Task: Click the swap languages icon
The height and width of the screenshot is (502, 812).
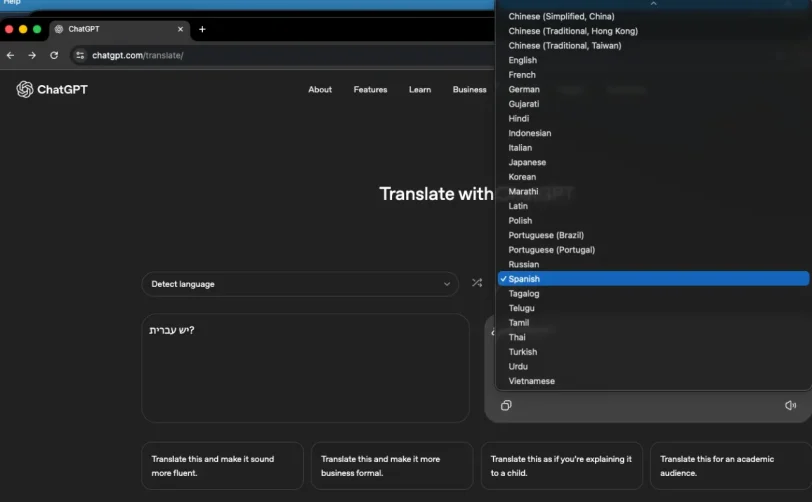Action: click(477, 283)
